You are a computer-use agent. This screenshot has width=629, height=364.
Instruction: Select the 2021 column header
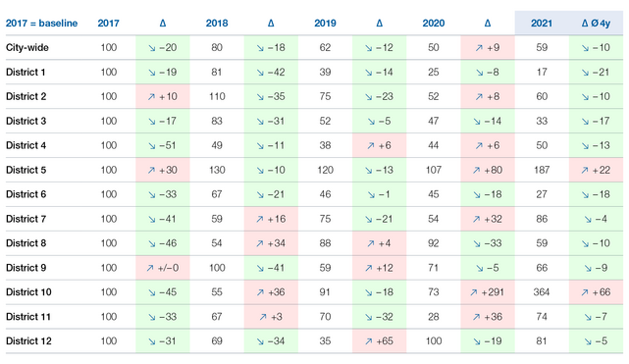pyautogui.click(x=542, y=24)
